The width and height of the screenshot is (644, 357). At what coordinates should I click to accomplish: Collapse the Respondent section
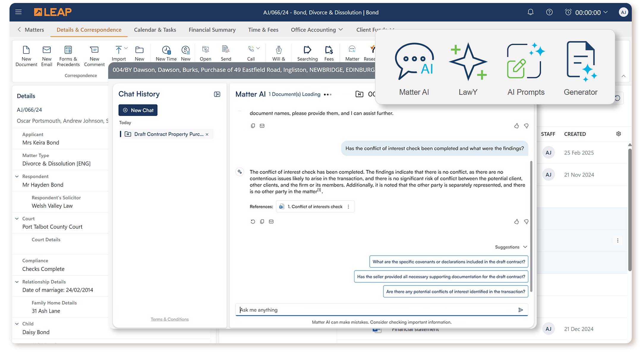click(x=17, y=176)
